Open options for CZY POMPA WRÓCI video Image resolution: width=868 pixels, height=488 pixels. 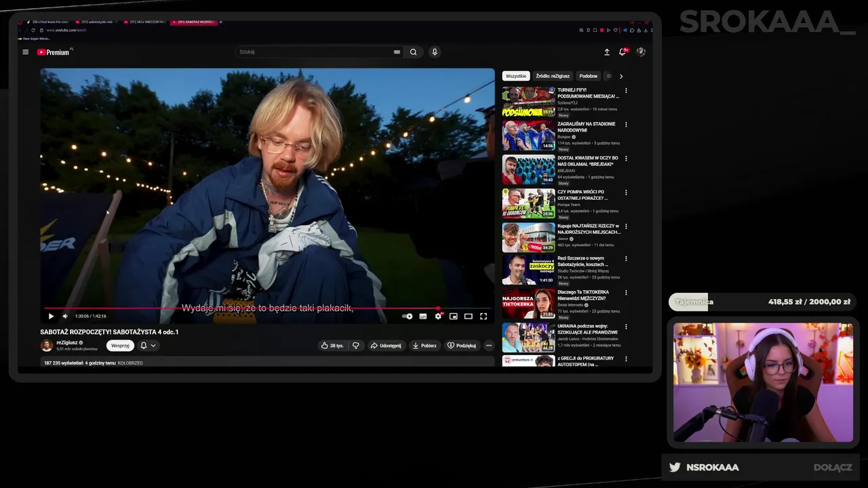coord(626,192)
